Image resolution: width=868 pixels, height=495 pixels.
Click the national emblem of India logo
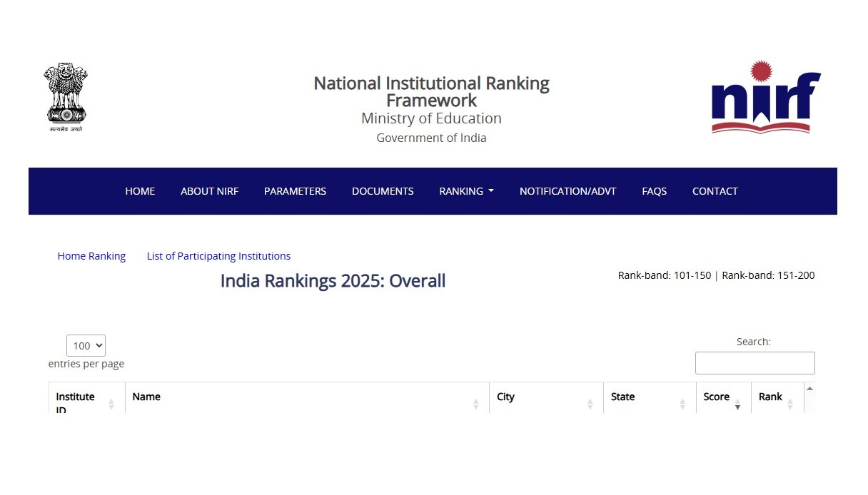point(65,95)
